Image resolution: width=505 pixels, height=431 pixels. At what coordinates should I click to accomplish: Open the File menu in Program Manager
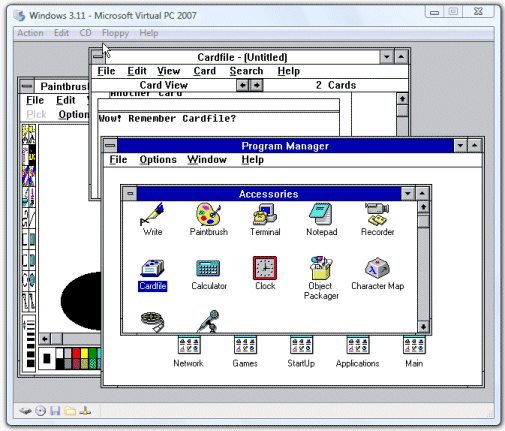[x=118, y=160]
